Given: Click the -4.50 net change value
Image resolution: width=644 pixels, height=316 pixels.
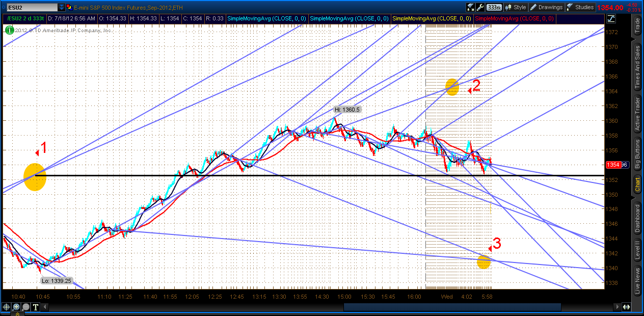Looking at the screenshot, I should pyautogui.click(x=633, y=5).
